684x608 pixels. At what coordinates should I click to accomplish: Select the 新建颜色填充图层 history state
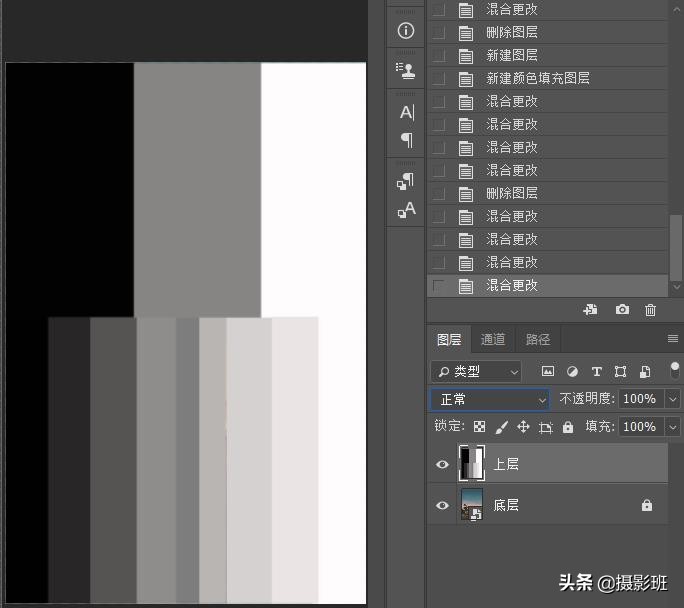pos(547,79)
